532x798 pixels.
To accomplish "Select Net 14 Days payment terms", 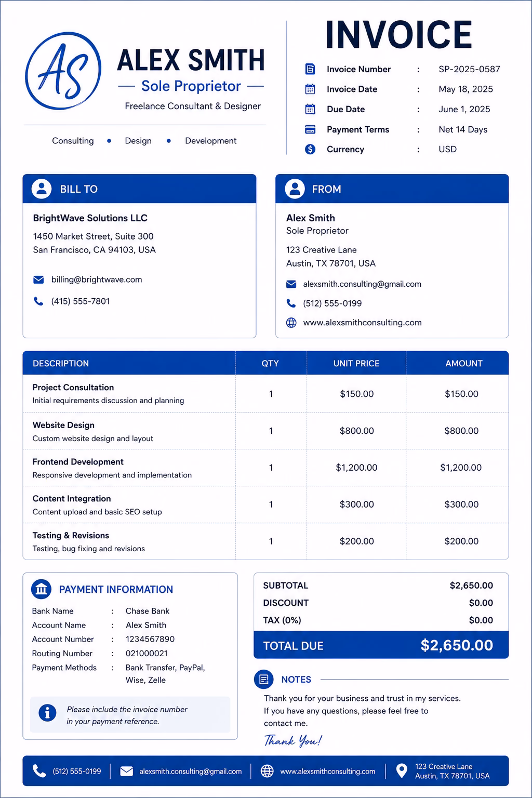I will click(463, 129).
